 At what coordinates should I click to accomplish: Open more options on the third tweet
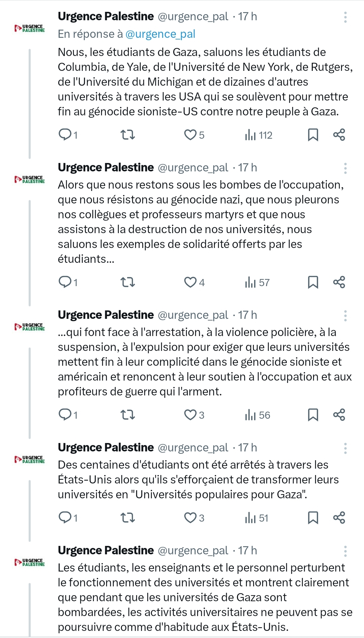pyautogui.click(x=345, y=315)
